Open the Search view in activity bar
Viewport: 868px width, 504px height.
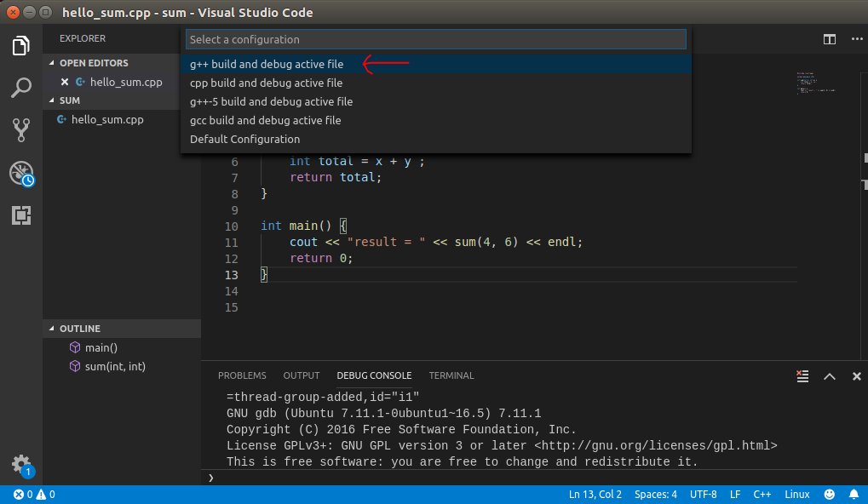[21, 88]
